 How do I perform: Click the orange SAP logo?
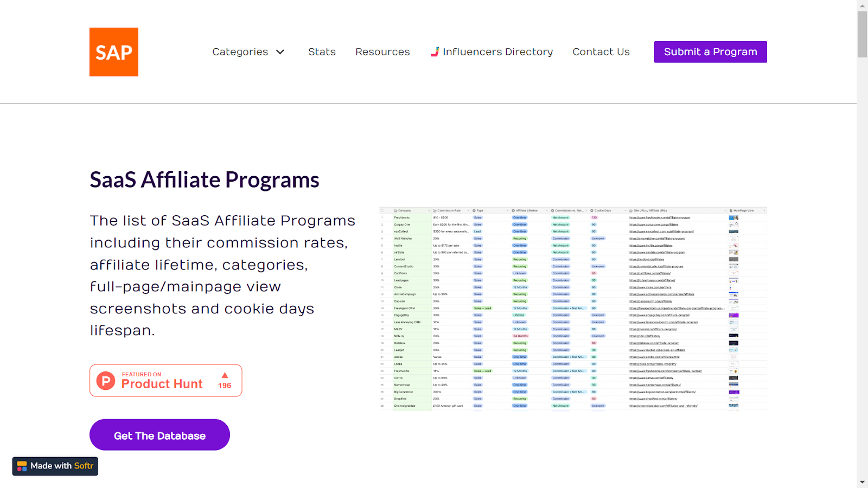pyautogui.click(x=114, y=52)
